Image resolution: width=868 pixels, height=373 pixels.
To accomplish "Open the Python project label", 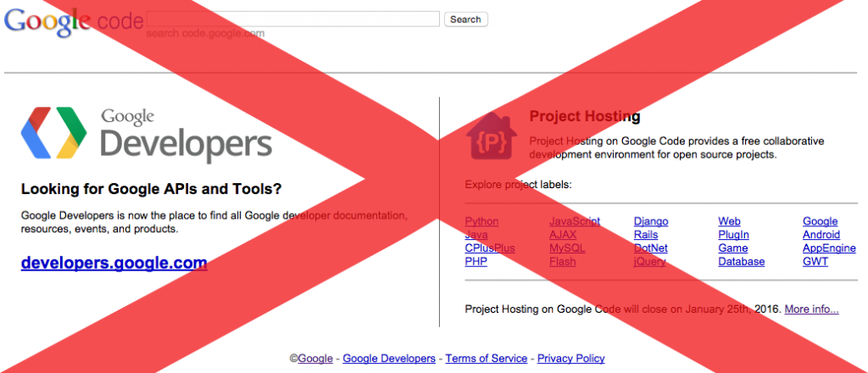I will pyautogui.click(x=481, y=221).
